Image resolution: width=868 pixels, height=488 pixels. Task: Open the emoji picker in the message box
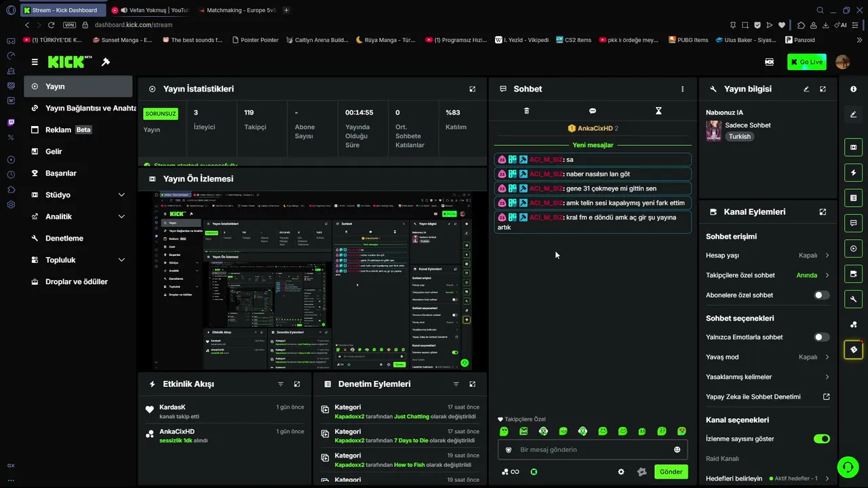tap(677, 449)
